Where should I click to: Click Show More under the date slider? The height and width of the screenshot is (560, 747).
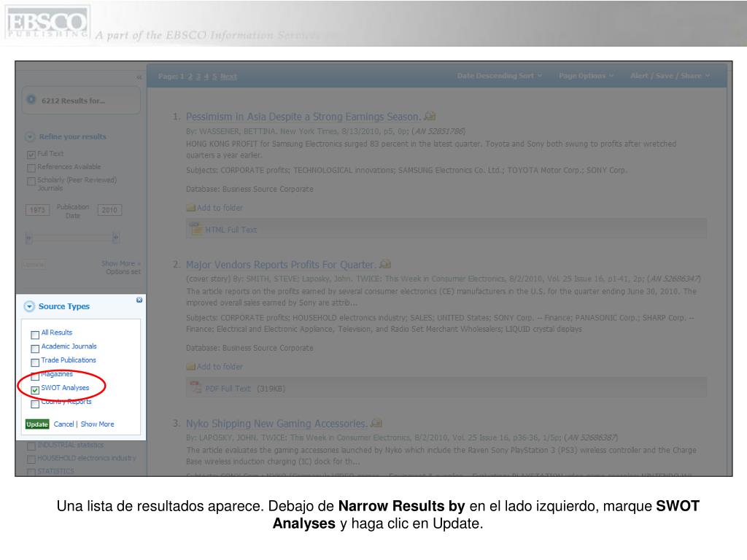coord(120,263)
